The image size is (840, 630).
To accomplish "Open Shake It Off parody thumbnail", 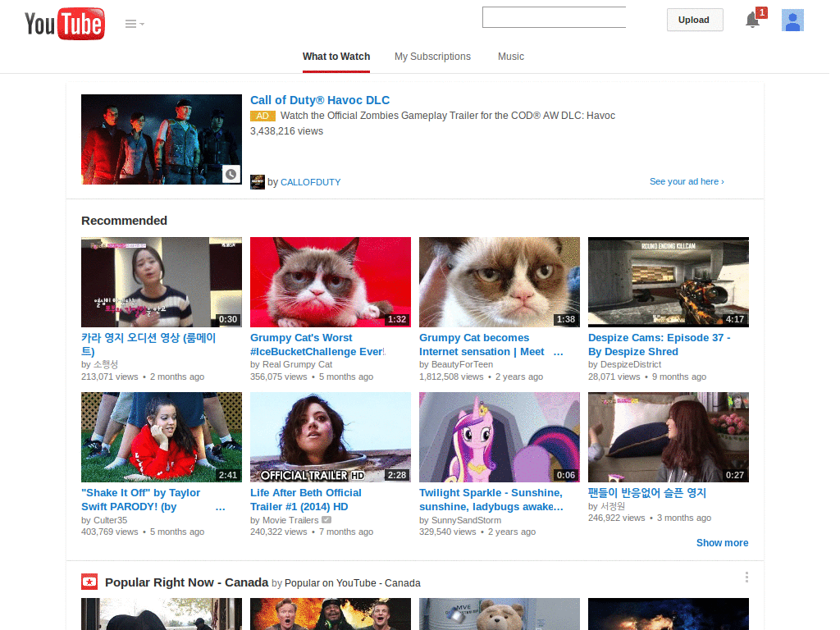I will [162, 437].
